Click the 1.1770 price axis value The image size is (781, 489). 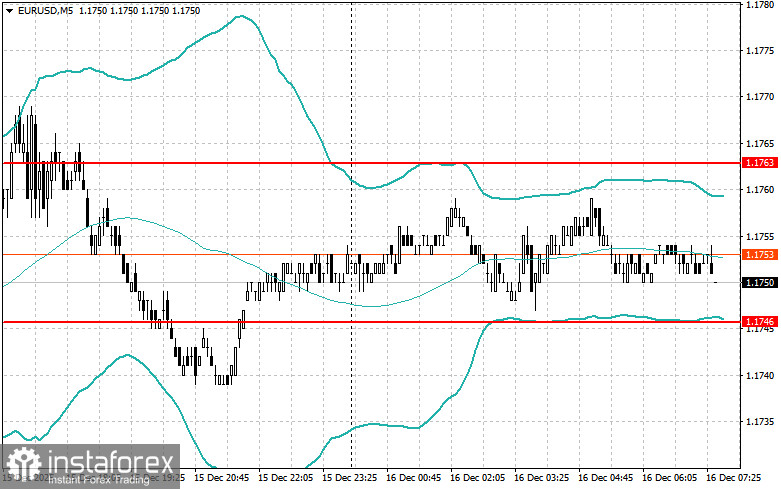click(760, 97)
